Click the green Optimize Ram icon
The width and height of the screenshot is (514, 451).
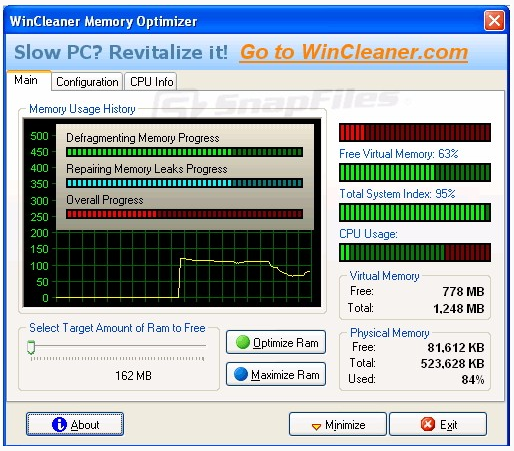(242, 342)
